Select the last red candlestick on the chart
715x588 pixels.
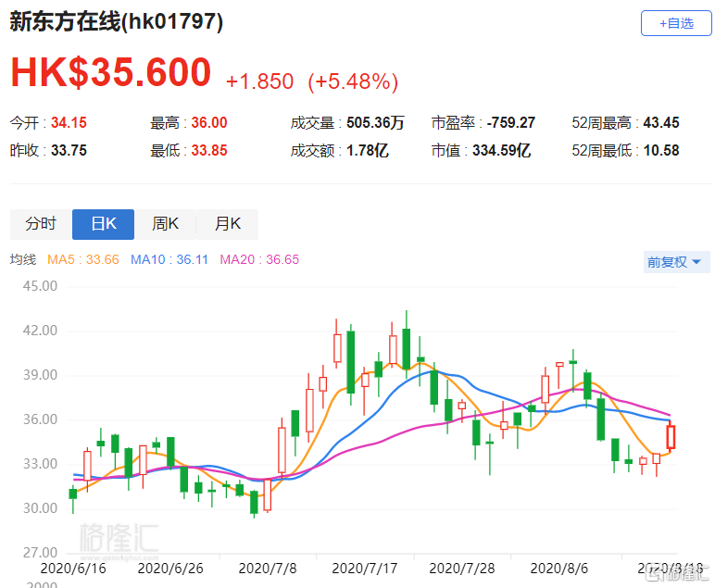click(671, 436)
